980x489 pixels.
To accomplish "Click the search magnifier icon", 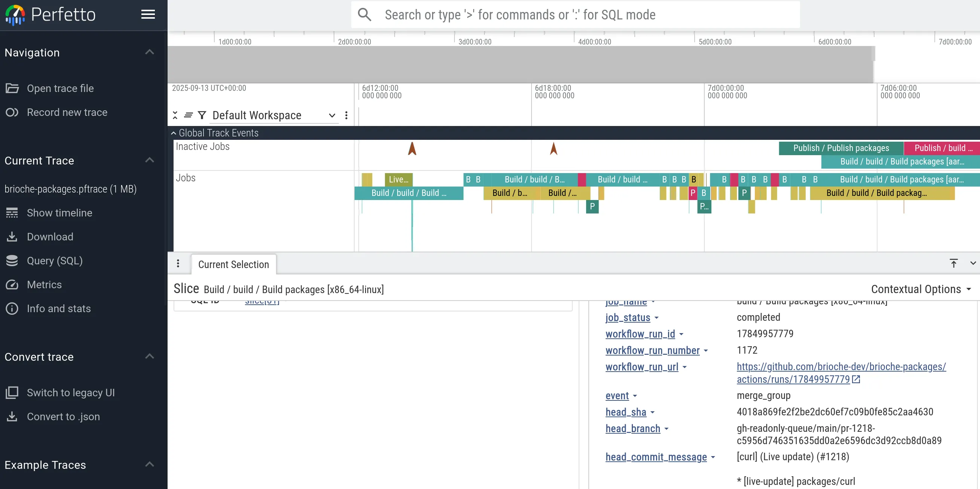I will pos(364,15).
